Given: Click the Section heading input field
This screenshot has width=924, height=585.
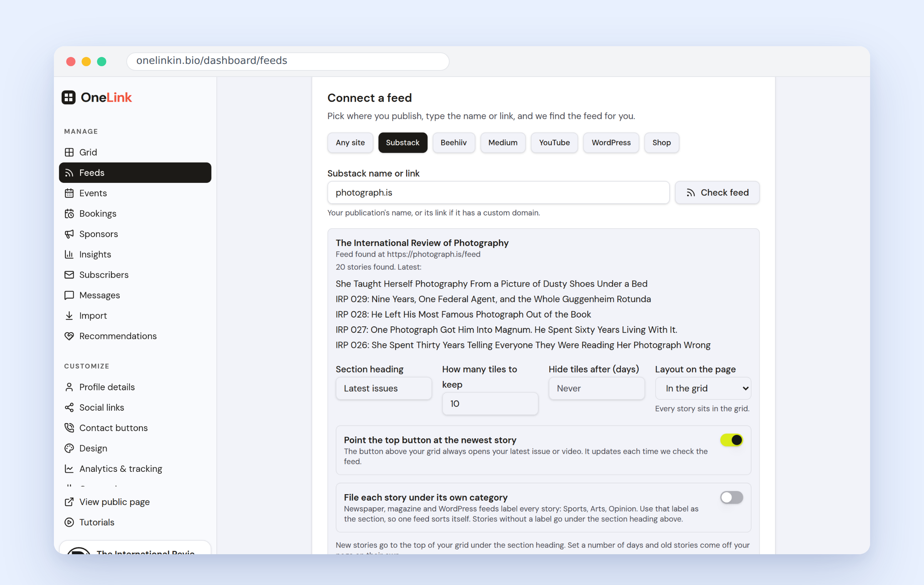Looking at the screenshot, I should (x=383, y=388).
